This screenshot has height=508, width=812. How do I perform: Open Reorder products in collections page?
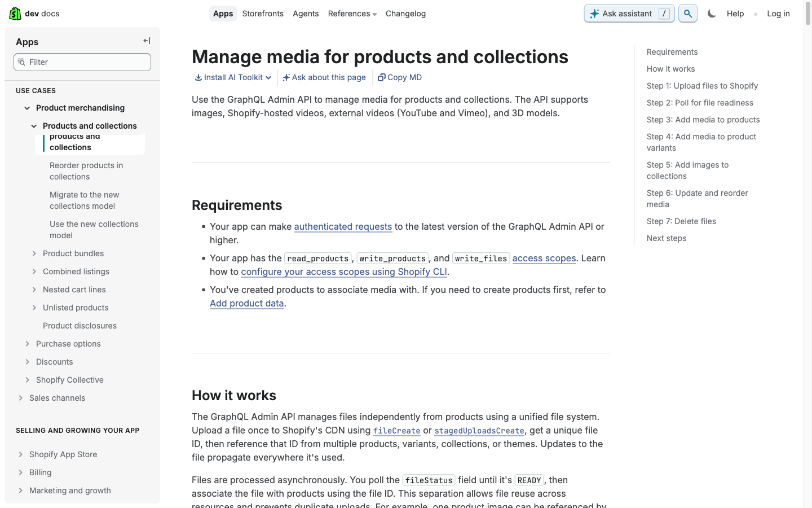click(86, 171)
